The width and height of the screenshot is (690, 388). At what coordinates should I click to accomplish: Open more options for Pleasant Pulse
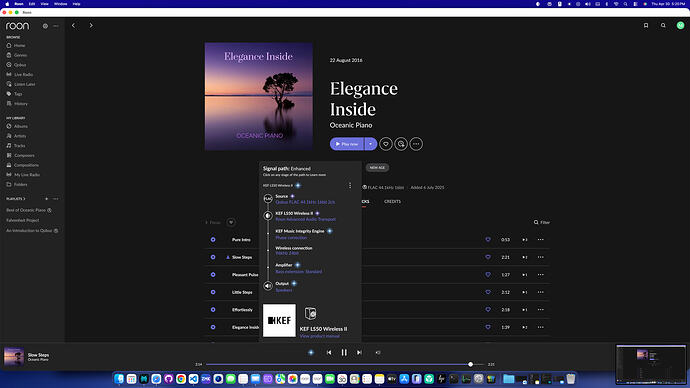[x=540, y=275]
